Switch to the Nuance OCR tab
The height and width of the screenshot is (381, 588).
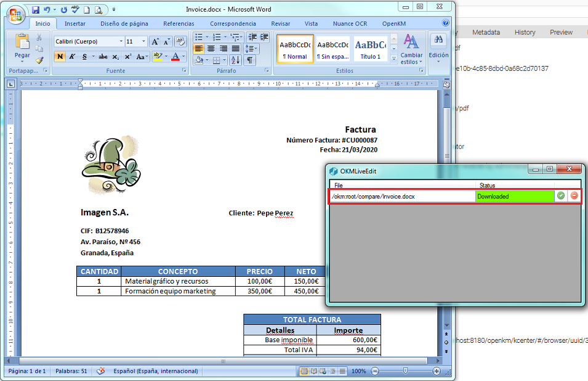click(x=350, y=23)
